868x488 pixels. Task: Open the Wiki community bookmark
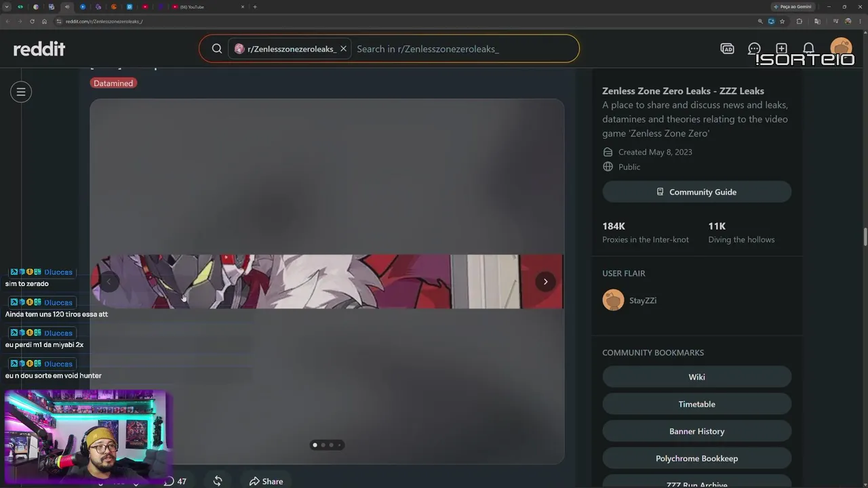tap(696, 377)
